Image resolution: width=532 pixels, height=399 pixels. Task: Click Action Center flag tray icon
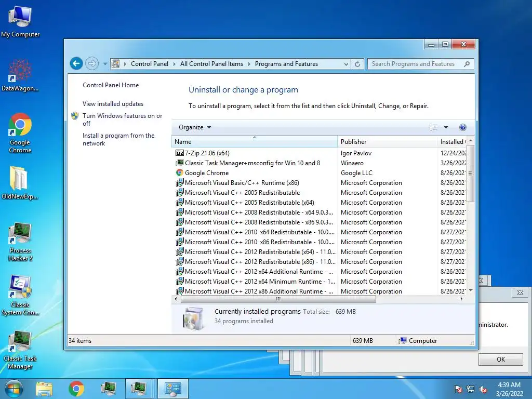[x=458, y=389]
